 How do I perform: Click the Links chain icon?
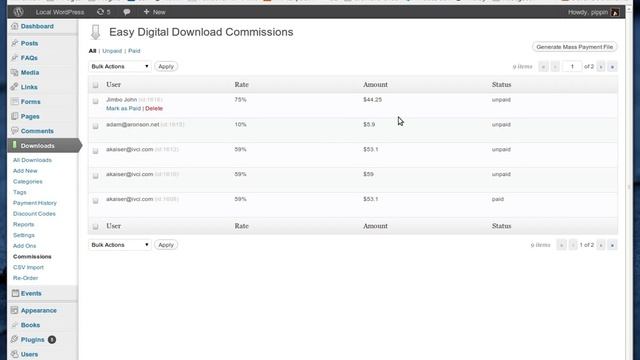pyautogui.click(x=15, y=87)
